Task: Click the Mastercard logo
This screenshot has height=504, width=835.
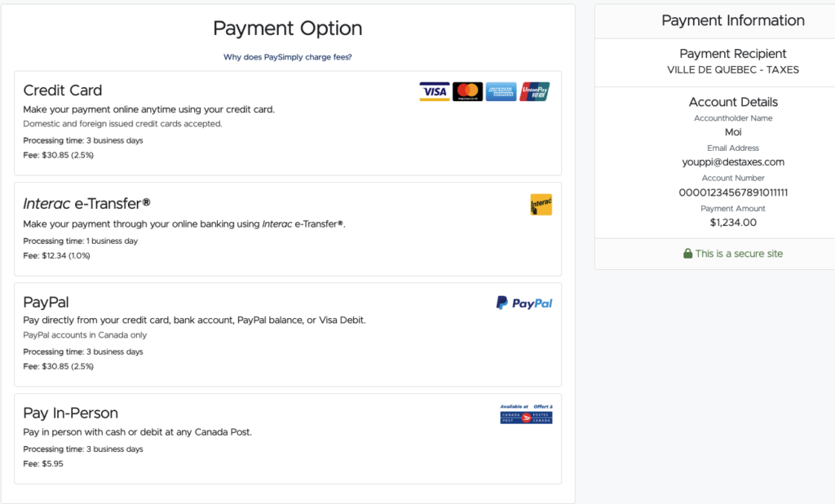Action: click(468, 91)
